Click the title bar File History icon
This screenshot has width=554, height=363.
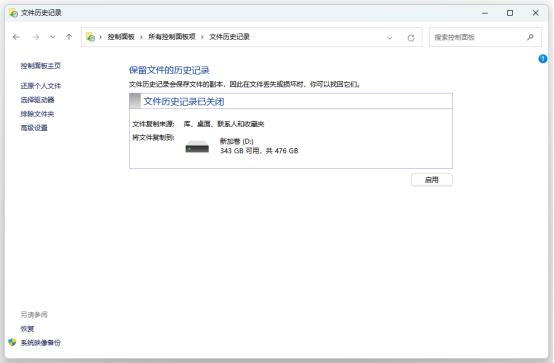click(x=13, y=13)
